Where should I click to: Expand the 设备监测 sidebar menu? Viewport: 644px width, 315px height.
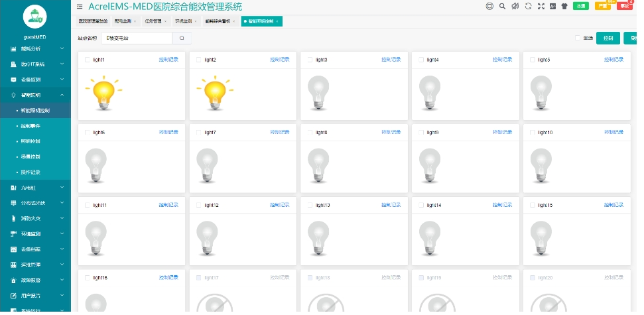(35, 80)
